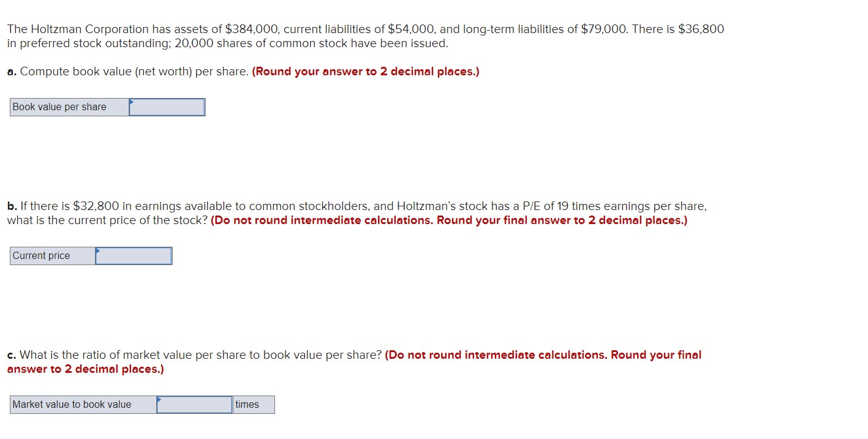Click the times label next to the ratio field
The height and width of the screenshot is (439, 868).
pos(247,404)
